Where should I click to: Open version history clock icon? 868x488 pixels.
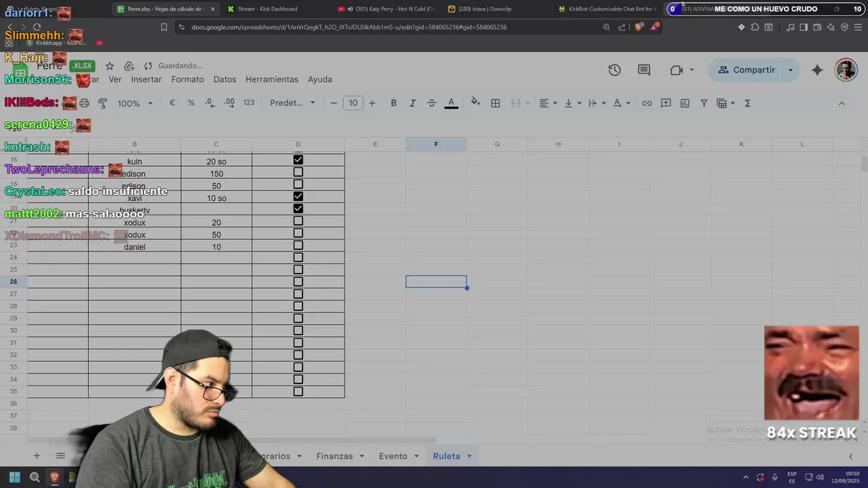point(614,70)
